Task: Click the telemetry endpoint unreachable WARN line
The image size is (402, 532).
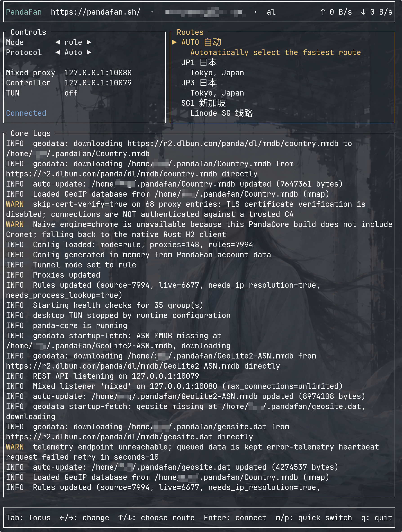Action: pos(192,452)
